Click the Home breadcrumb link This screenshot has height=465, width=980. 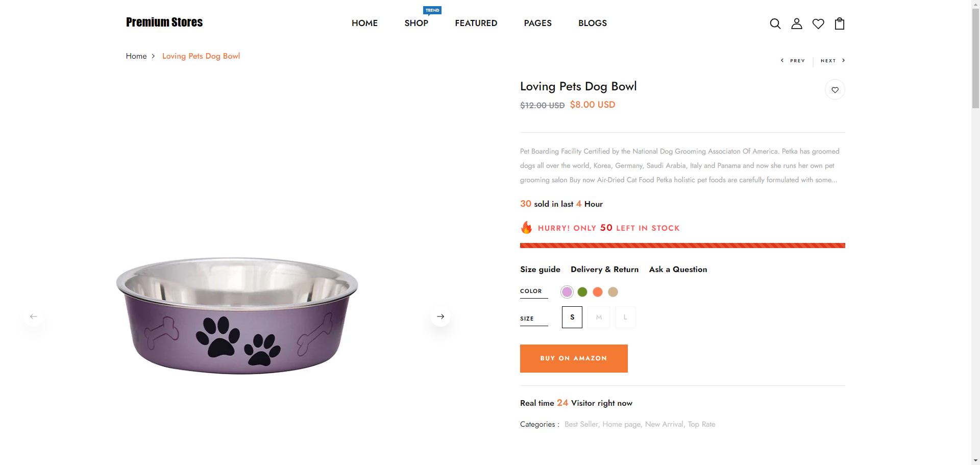(x=136, y=56)
